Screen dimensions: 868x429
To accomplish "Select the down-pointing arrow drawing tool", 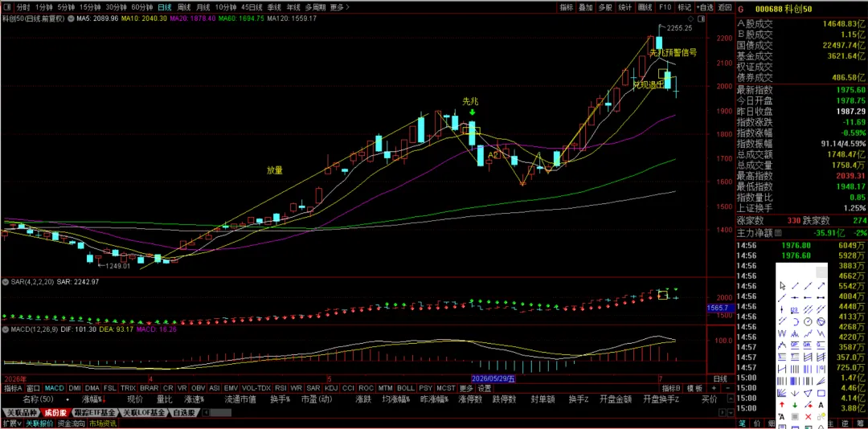I will [x=795, y=393].
